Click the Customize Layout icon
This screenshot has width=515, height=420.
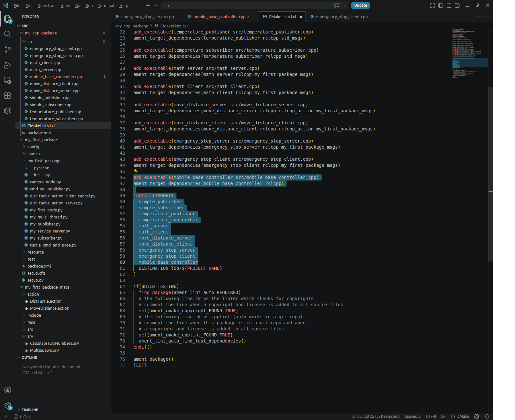click(x=432, y=5)
